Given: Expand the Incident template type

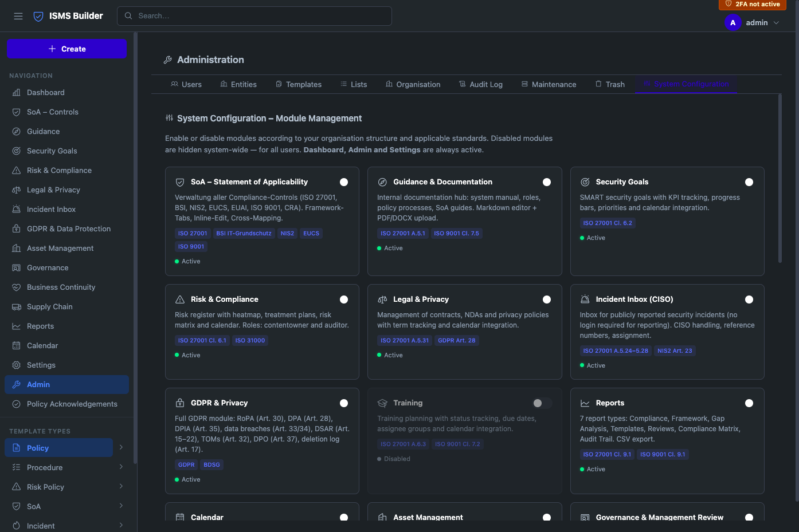Looking at the screenshot, I should pyautogui.click(x=121, y=525).
